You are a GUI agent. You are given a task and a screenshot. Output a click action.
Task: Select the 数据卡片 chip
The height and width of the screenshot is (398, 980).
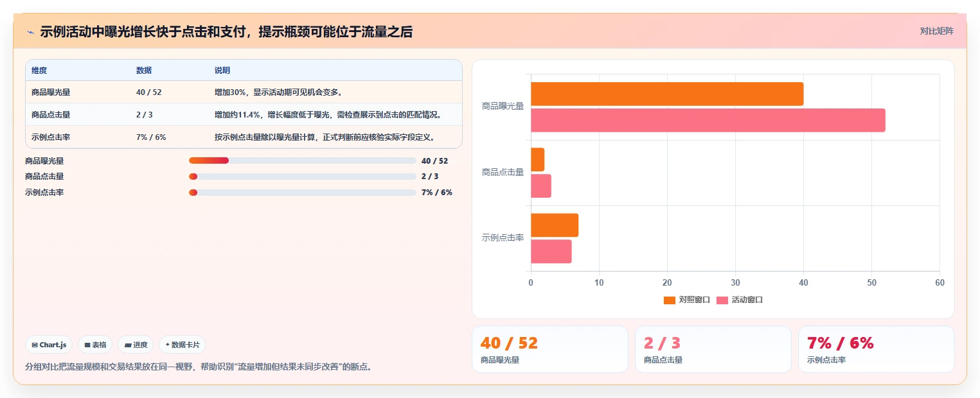tap(182, 345)
